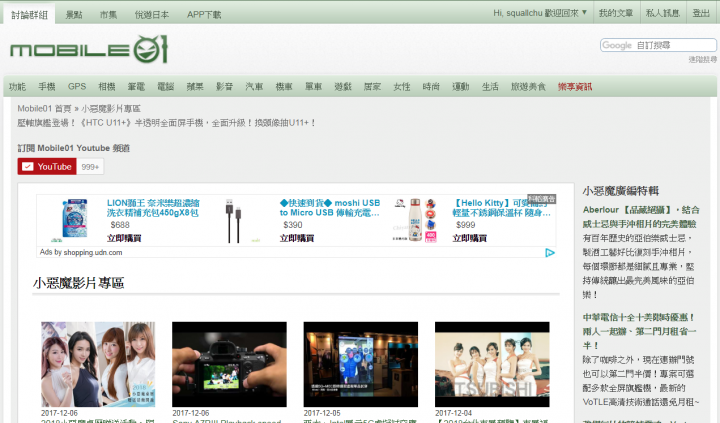Select the 市集 tab
720x423 pixels.
108,15
